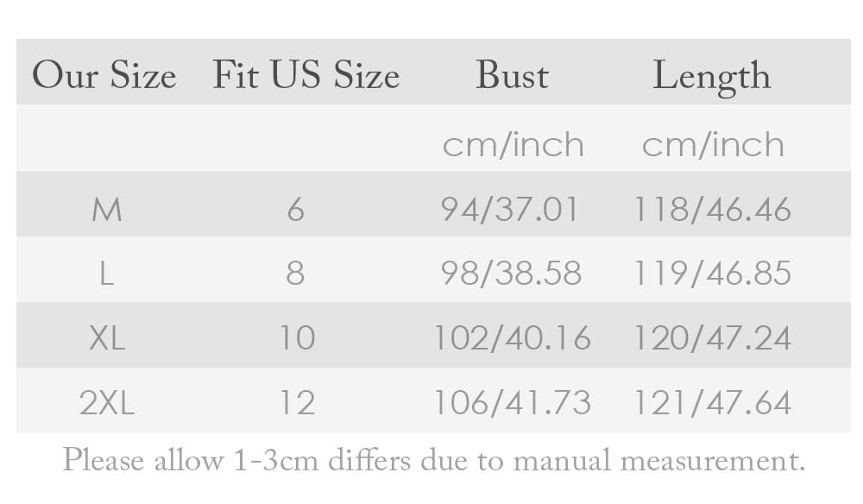863x504 pixels.
Task: Click US size 10 cell
Action: (x=296, y=338)
